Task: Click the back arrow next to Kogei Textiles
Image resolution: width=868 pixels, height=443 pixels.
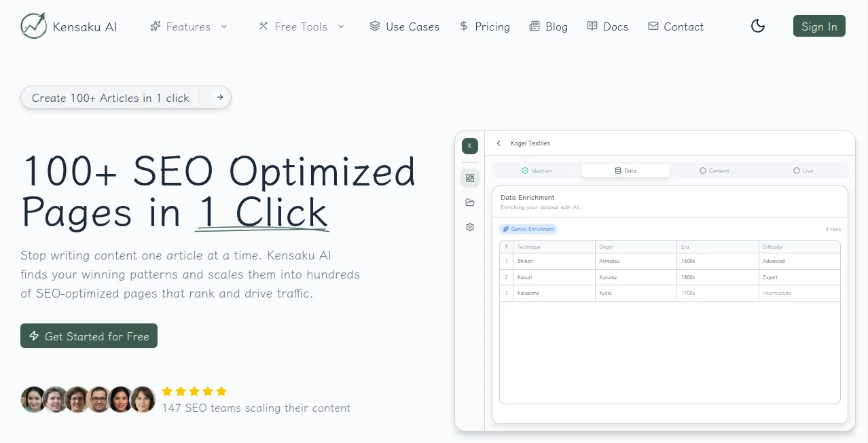Action: pyautogui.click(x=499, y=143)
